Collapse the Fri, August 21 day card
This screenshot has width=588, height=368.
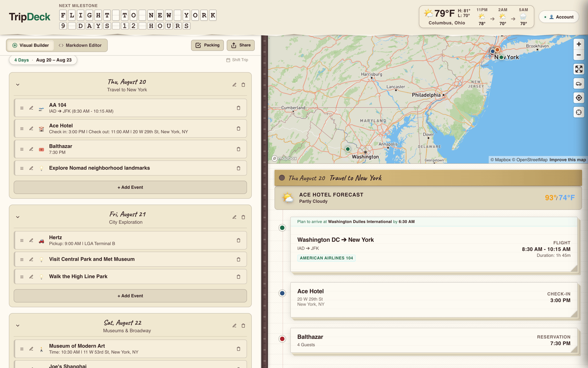(18, 217)
